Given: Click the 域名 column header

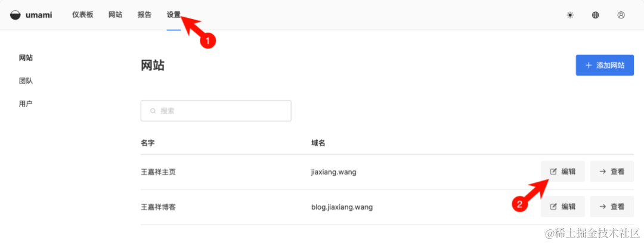Looking at the screenshot, I should click(x=318, y=143).
